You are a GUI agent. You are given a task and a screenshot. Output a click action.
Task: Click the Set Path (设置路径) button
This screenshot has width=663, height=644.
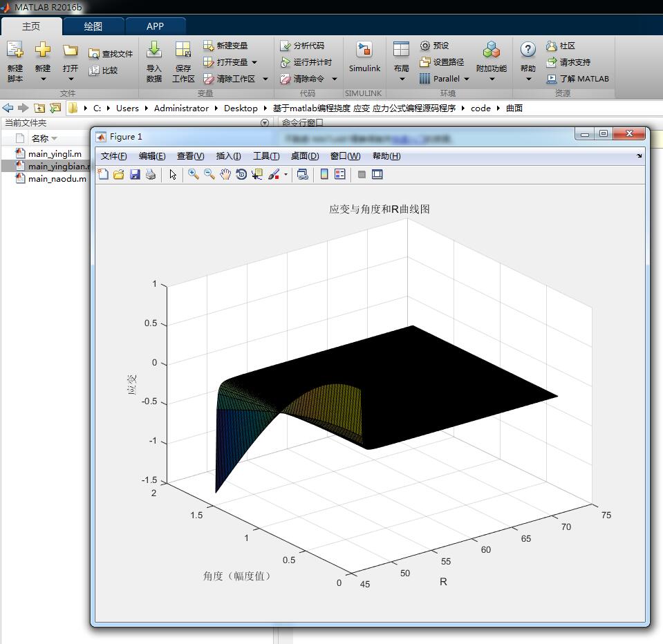pos(442,62)
